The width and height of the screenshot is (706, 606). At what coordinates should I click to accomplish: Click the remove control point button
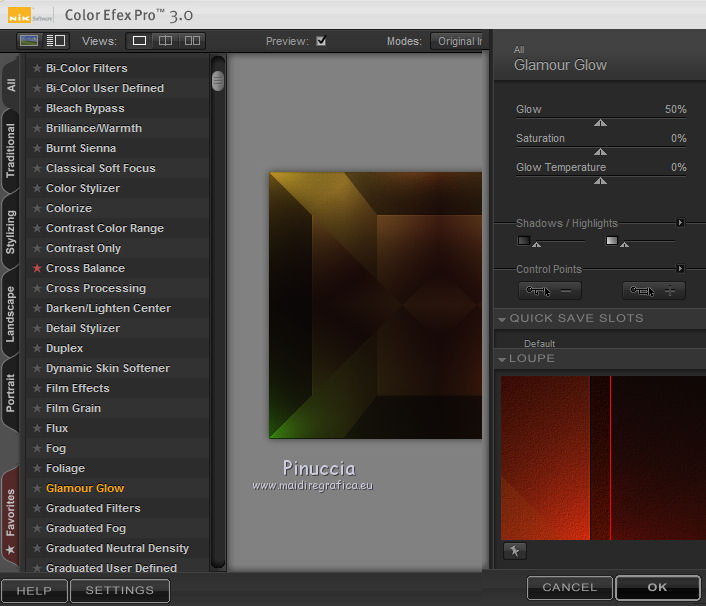pos(550,291)
